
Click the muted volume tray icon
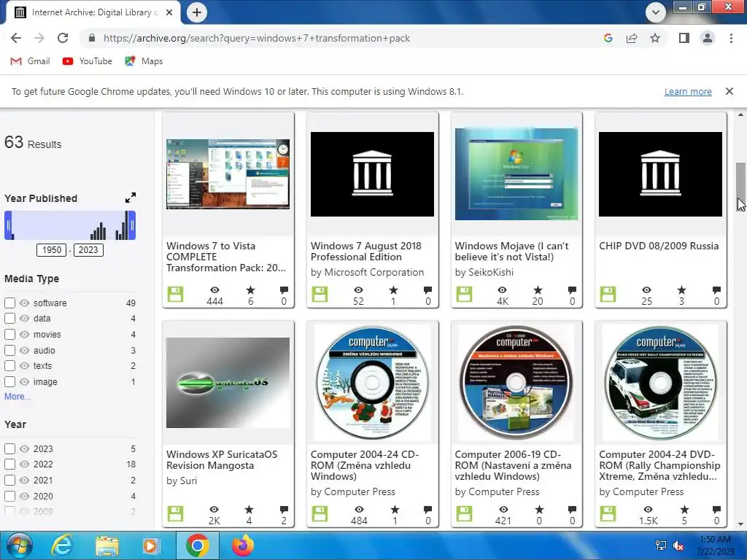678,545
